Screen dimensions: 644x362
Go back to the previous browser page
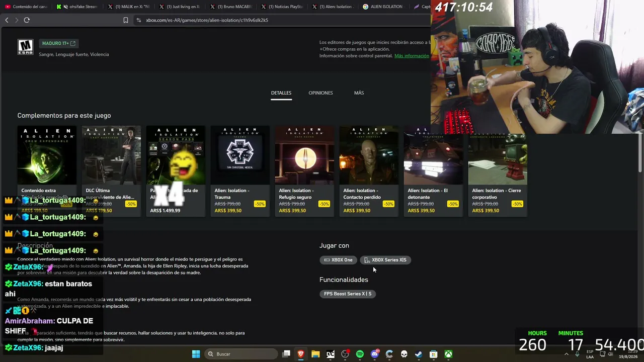(7, 20)
